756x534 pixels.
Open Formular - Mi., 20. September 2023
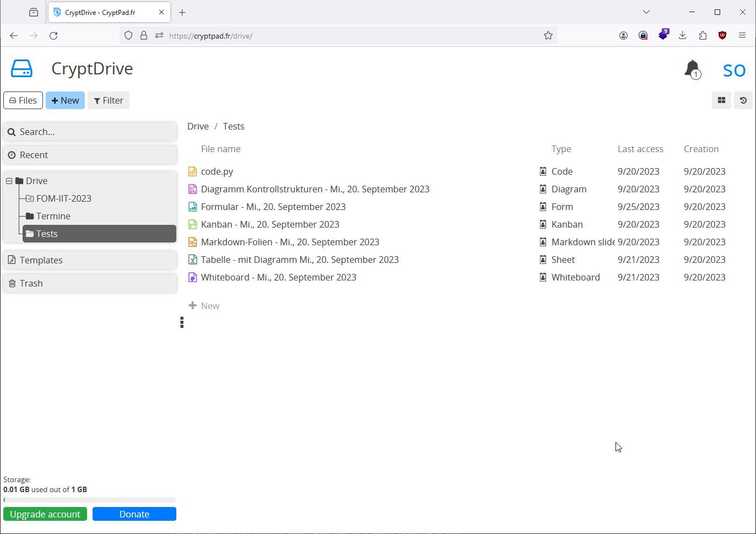[273, 207]
